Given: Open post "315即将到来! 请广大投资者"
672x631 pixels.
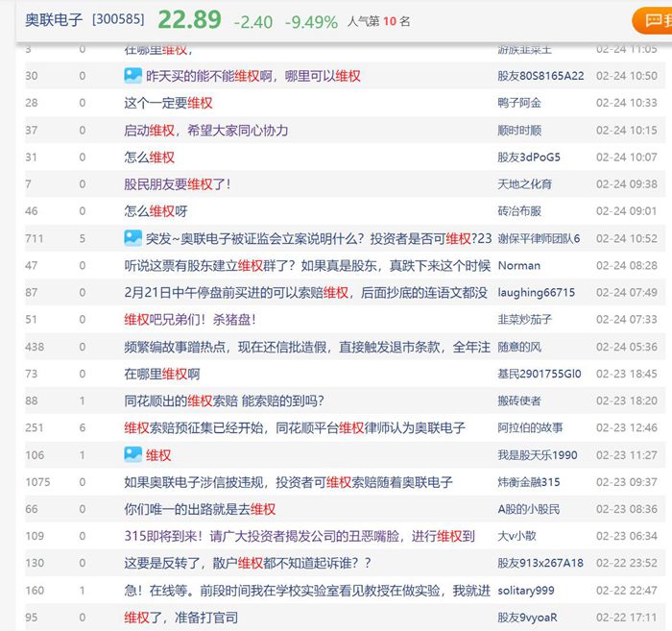Looking at the screenshot, I should click(x=300, y=536).
